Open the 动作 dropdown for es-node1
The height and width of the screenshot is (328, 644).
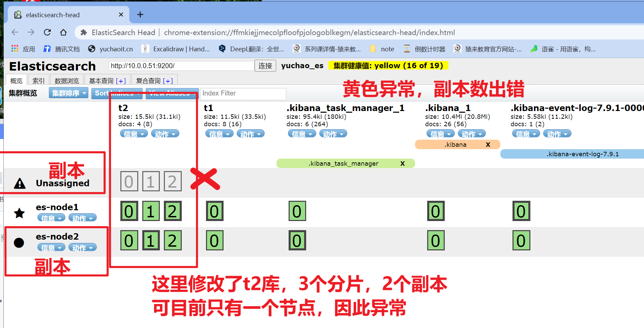click(82, 218)
